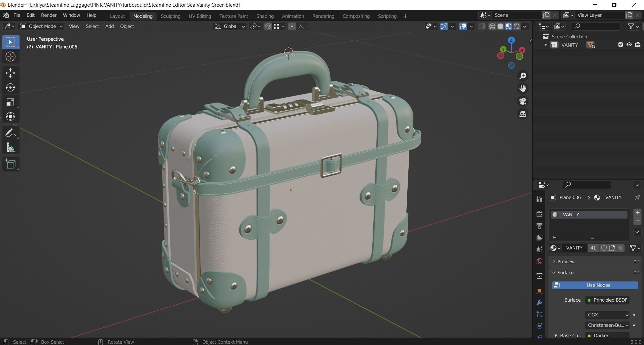This screenshot has width=644, height=345.
Task: Choose the Add Cube tool
Action: coord(10,164)
